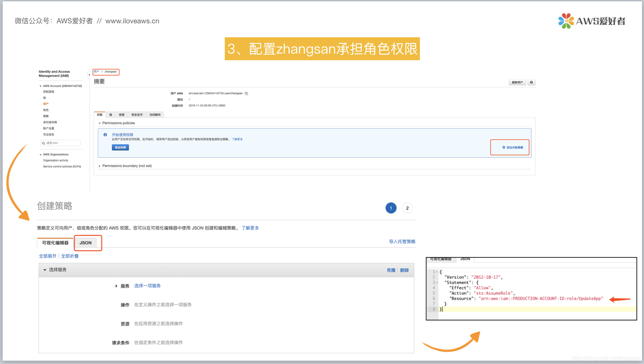Collapse the AWS Account tree section
Image resolution: width=644 pixels, height=364 pixels.
click(x=41, y=86)
